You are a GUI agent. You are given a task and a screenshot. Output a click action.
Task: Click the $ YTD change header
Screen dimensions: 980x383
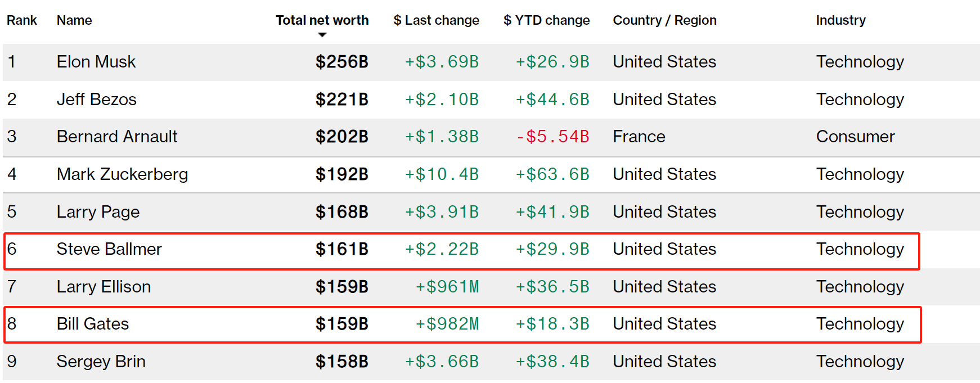click(546, 20)
